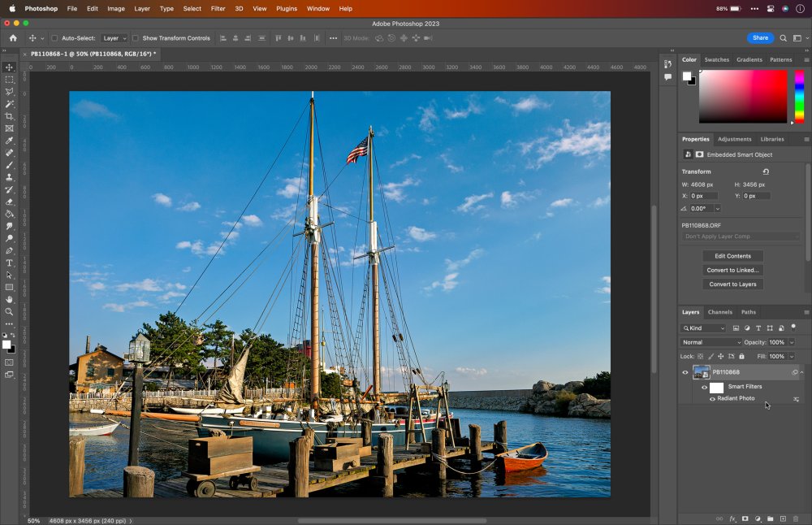Image resolution: width=812 pixels, height=525 pixels.
Task: Select the Crop tool
Action: (10, 116)
